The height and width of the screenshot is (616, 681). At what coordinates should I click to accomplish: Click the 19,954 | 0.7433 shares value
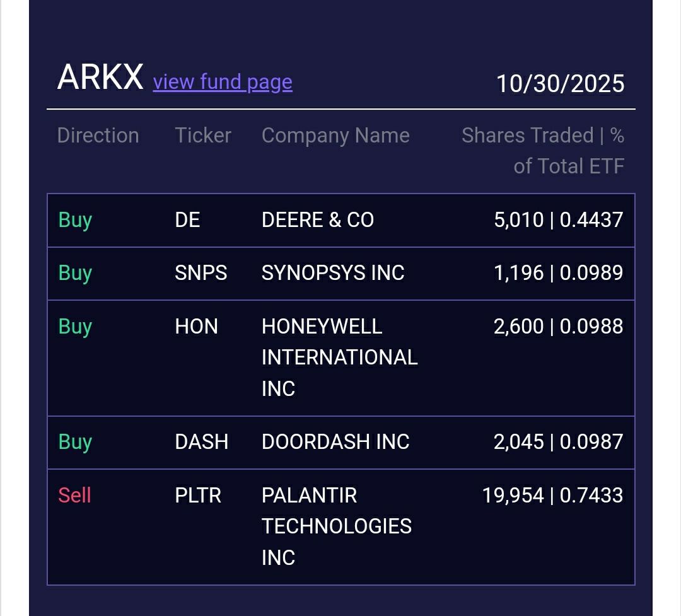pos(552,496)
